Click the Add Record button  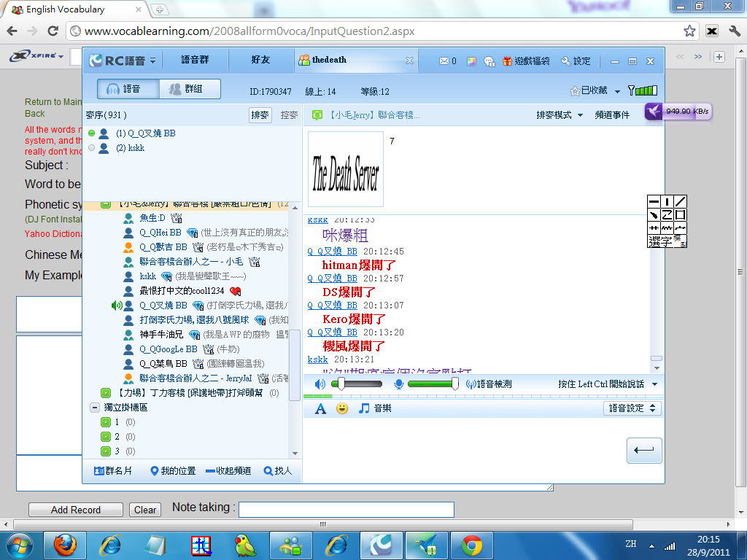[76, 510]
